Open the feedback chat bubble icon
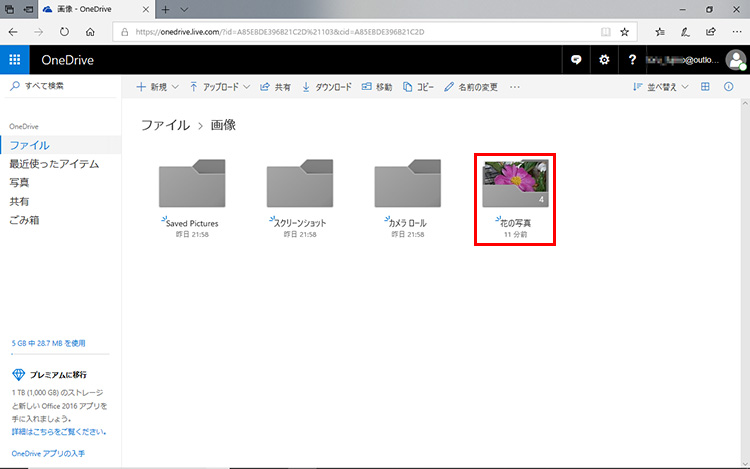This screenshot has height=469, width=750. (x=575, y=60)
